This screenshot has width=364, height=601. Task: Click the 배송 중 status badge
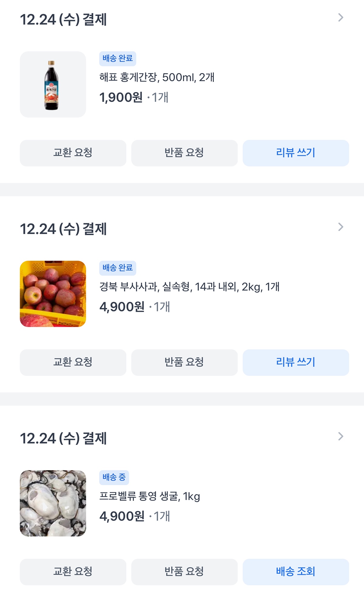pyautogui.click(x=114, y=477)
